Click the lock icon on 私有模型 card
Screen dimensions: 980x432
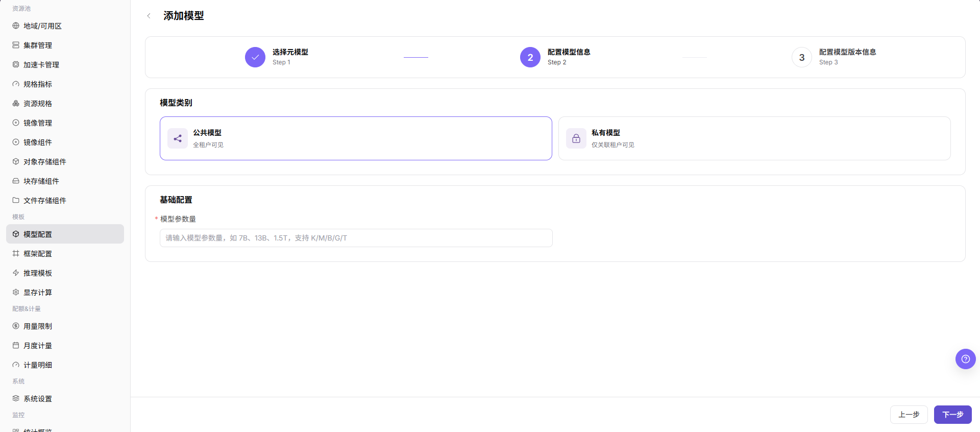(576, 138)
